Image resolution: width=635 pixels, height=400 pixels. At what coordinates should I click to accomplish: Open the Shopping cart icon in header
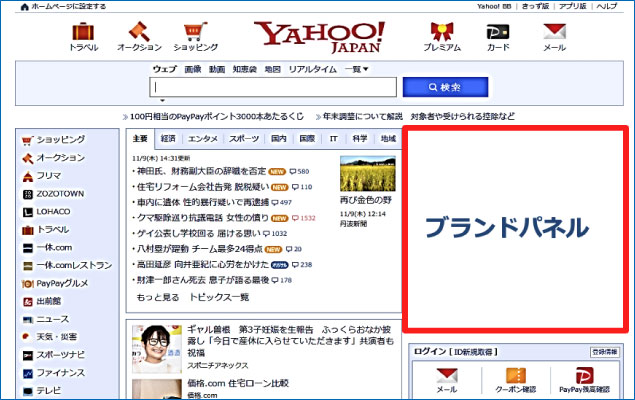coord(195,32)
